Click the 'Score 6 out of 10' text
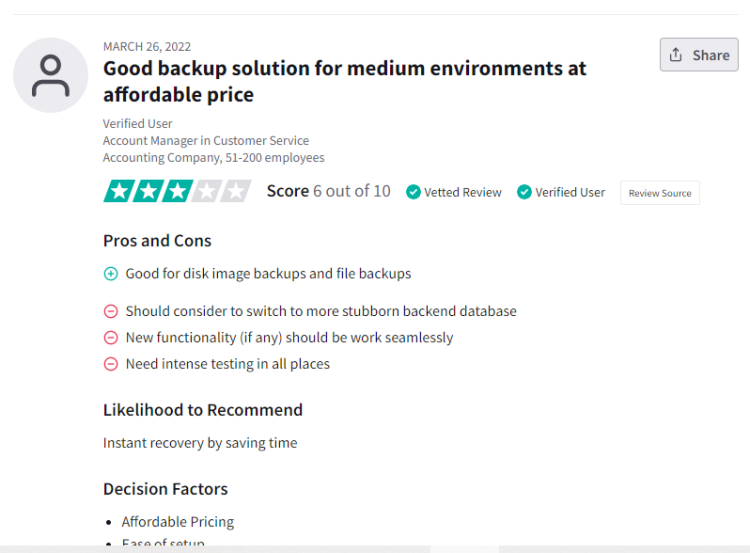This screenshot has width=750, height=553. click(328, 191)
